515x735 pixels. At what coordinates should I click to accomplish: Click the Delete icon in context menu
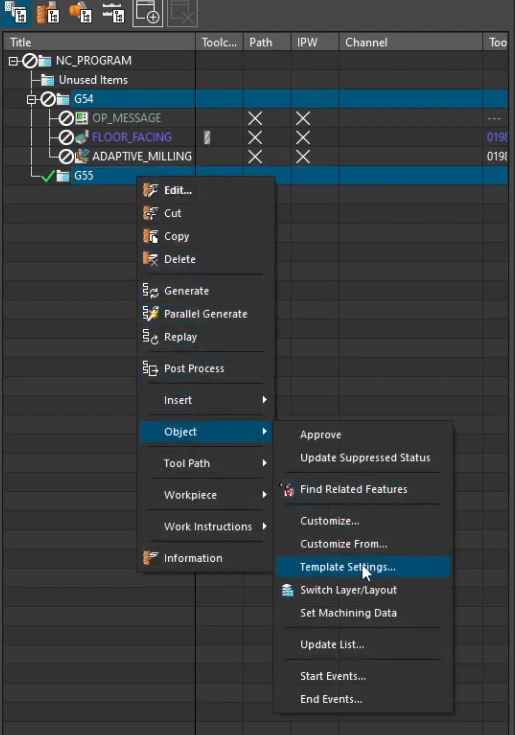[150, 259]
